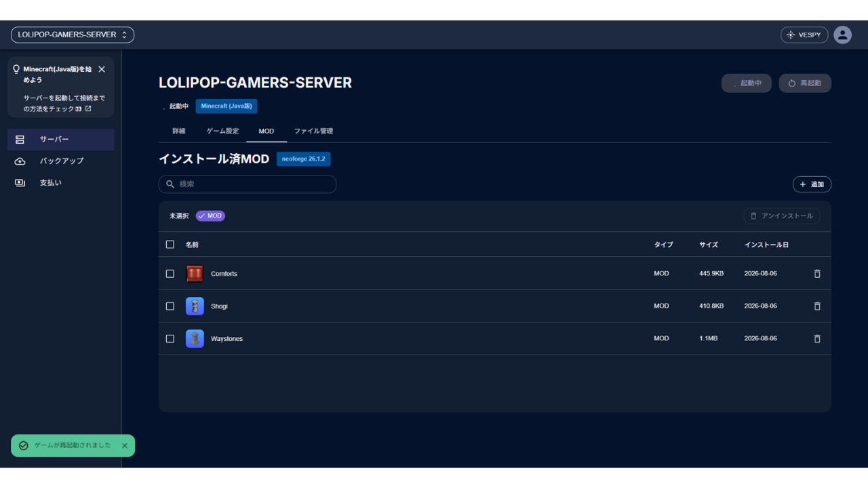Click the Shogi mod name
Image resolution: width=868 pixels, height=488 pixels.
point(219,306)
